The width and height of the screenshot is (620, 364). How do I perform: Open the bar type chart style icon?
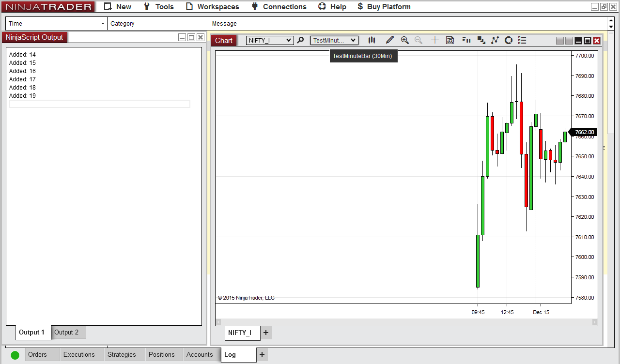tap(372, 40)
